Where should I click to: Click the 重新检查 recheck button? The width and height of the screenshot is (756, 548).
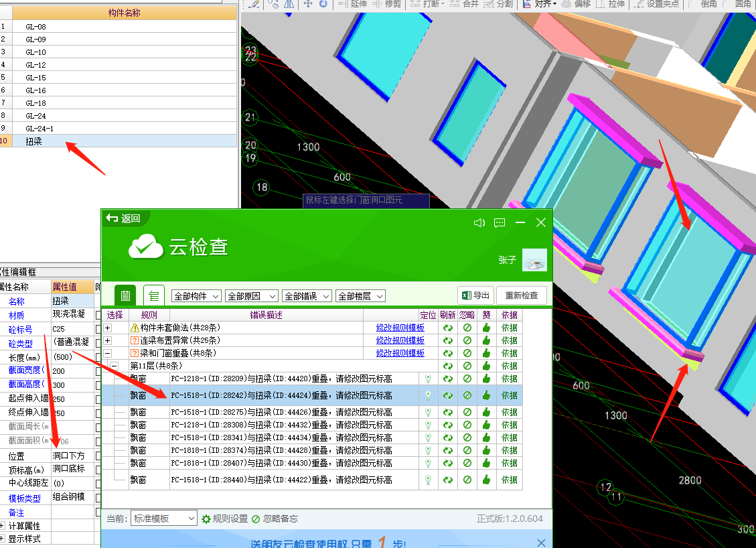pos(521,295)
